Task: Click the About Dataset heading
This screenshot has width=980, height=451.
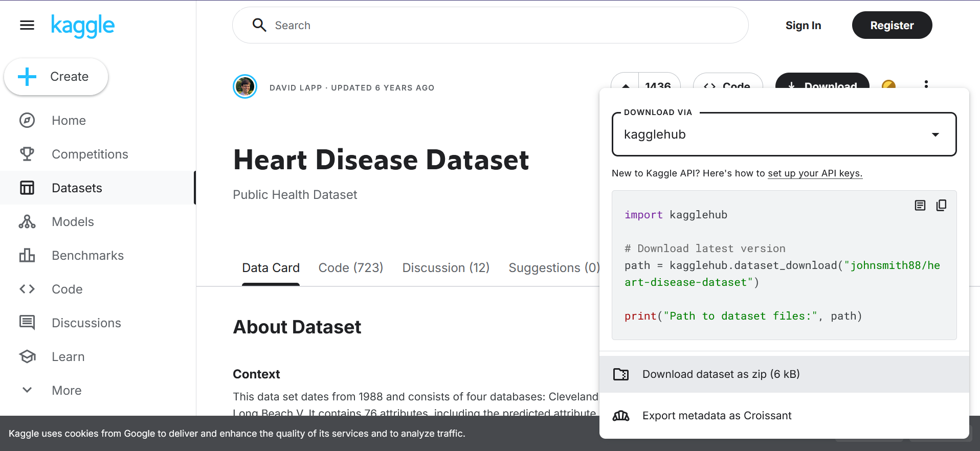Action: click(x=297, y=327)
